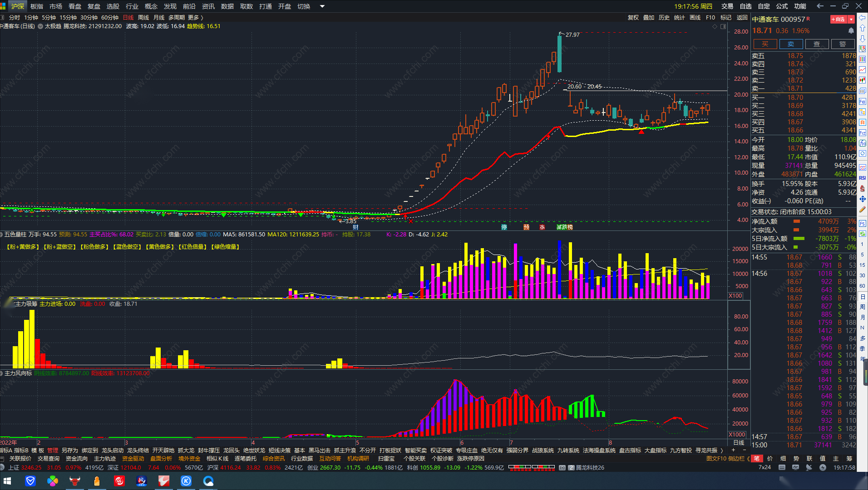Screen dimensions: 868x490
Task: Click the lightning bolt icon in status bar
Action: pos(823,467)
